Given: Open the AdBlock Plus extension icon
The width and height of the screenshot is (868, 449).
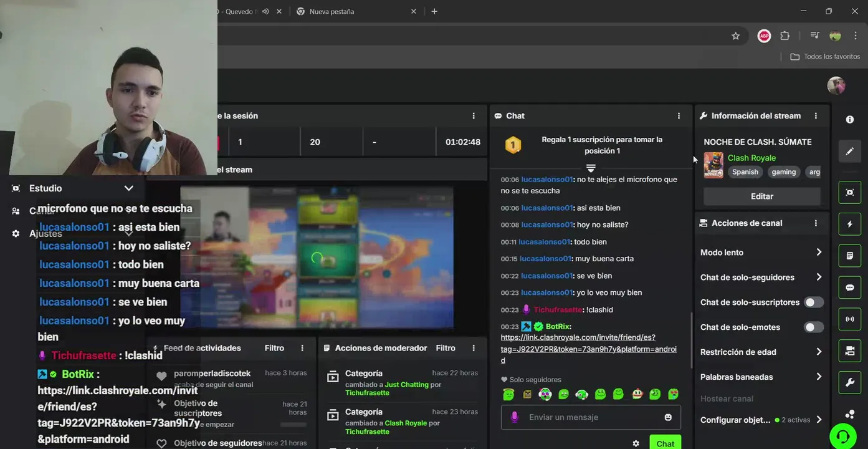Looking at the screenshot, I should pos(764,36).
